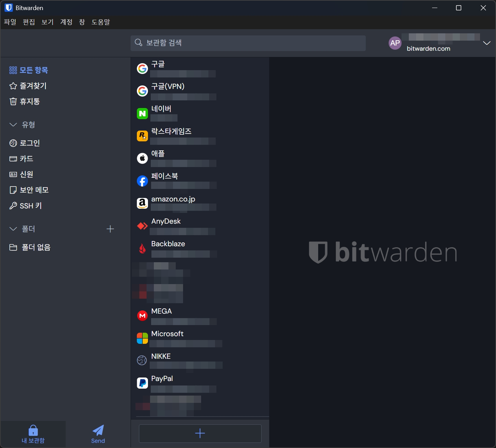496x448 pixels.
Task: Filter by SSH 키 key icon
Action: click(13, 206)
